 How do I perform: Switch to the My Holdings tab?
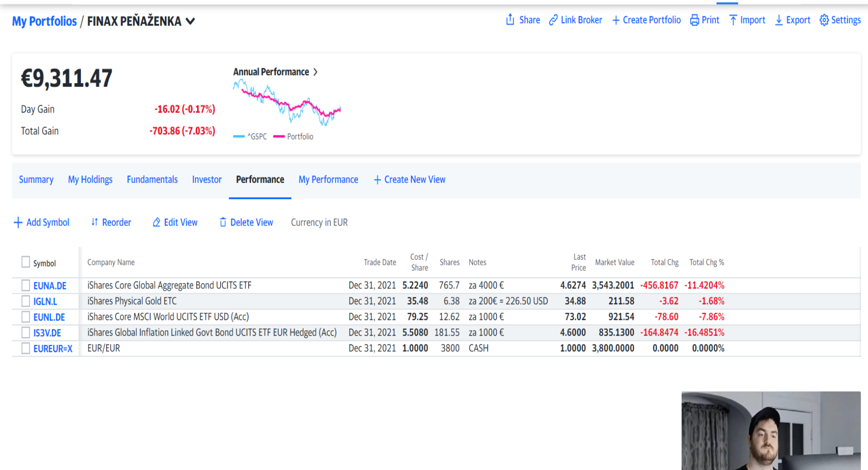pos(90,180)
